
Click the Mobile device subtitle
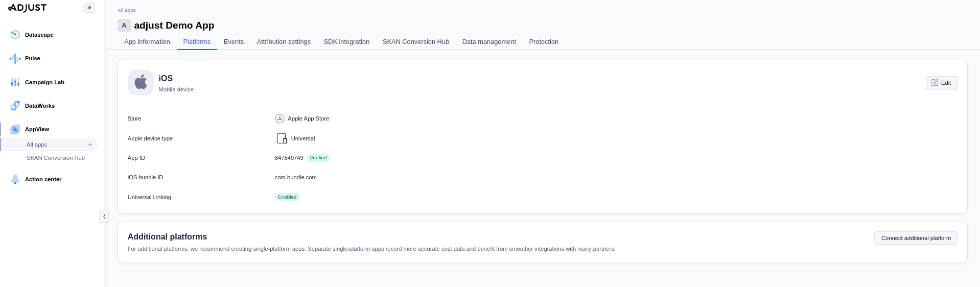pyautogui.click(x=176, y=89)
